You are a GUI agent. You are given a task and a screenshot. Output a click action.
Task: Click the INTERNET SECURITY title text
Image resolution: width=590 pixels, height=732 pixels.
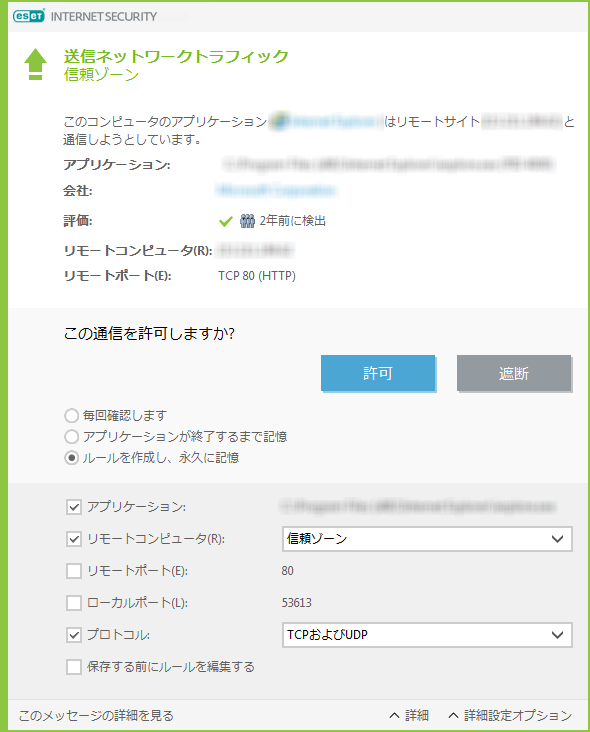tap(104, 16)
